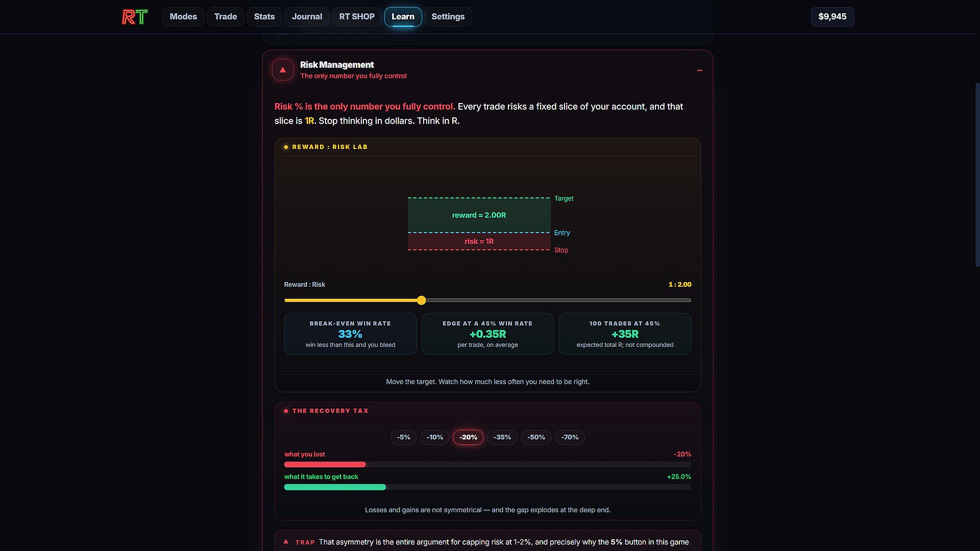The height and width of the screenshot is (551, 980).
Task: Click the RT neon logo
Action: [x=135, y=17]
